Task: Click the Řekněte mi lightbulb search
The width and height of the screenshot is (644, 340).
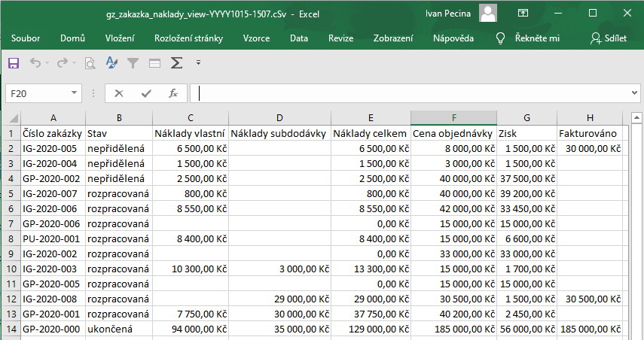Action: pos(528,38)
